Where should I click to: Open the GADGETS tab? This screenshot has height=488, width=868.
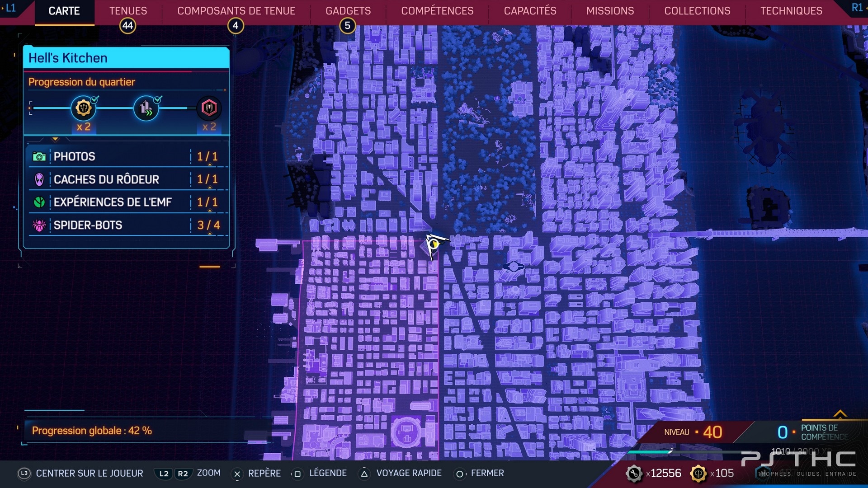[x=348, y=11]
